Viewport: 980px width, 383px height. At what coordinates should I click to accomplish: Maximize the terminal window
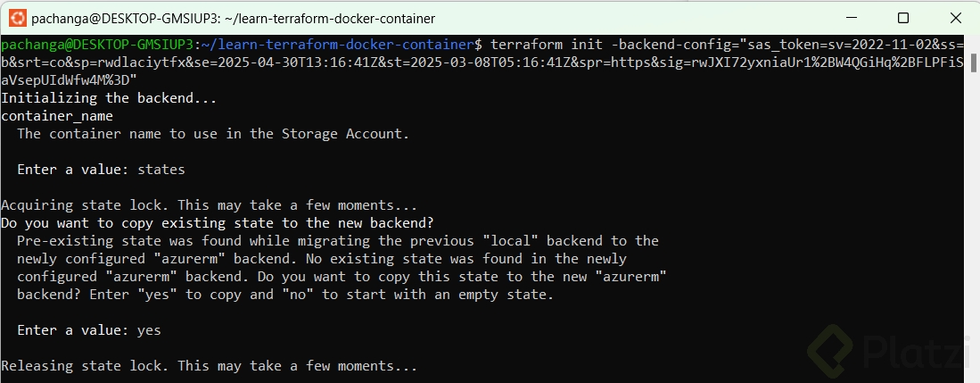(x=902, y=18)
